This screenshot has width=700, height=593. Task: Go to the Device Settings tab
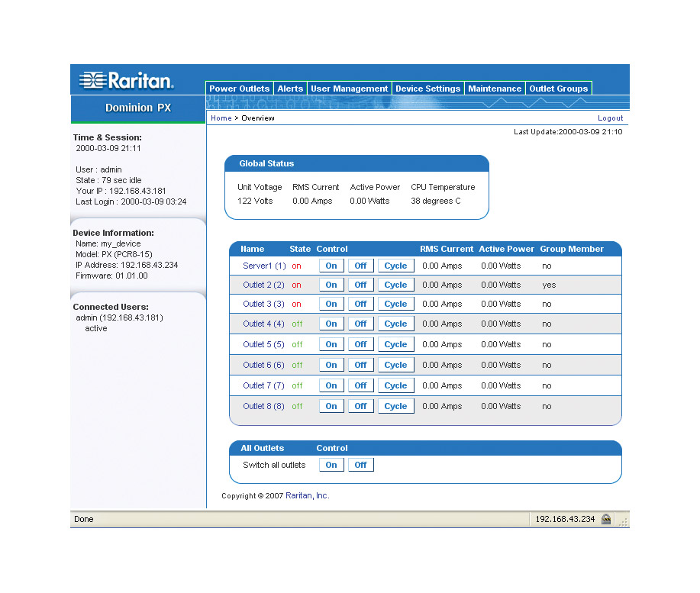(427, 89)
